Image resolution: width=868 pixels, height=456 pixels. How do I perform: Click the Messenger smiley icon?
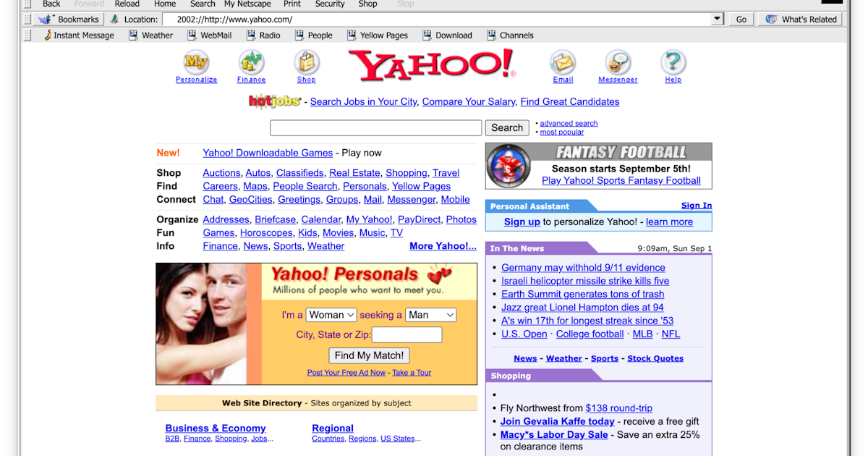618,62
